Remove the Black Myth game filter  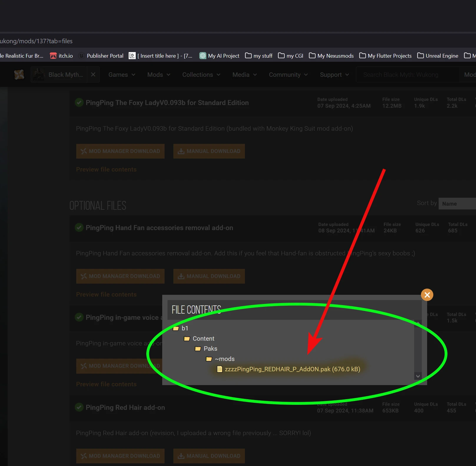coord(93,75)
